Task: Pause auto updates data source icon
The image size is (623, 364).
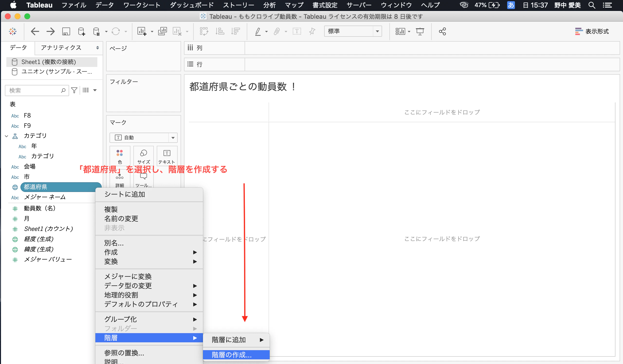Action: click(96, 31)
